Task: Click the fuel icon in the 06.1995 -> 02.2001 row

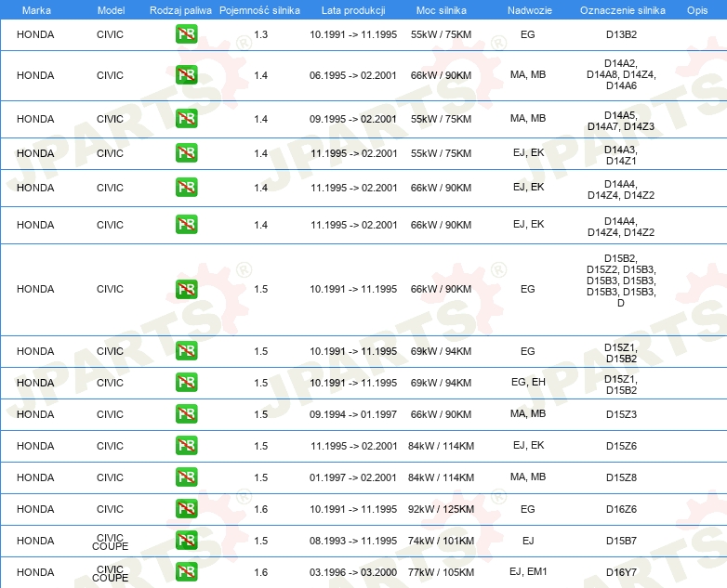Action: (x=186, y=75)
